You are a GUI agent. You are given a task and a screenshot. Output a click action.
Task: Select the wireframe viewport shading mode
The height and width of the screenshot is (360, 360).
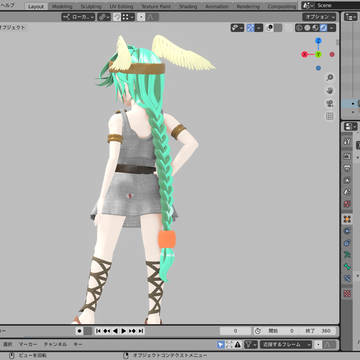point(299,28)
